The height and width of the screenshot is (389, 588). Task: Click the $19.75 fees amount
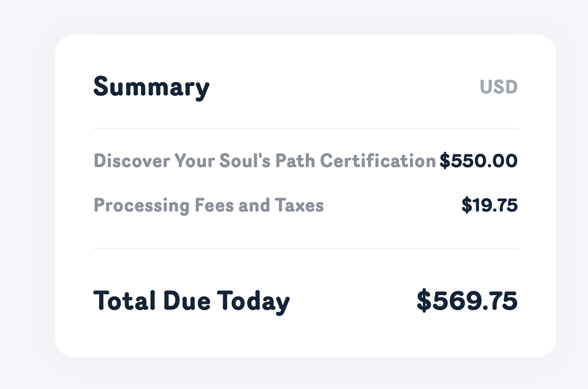(489, 205)
